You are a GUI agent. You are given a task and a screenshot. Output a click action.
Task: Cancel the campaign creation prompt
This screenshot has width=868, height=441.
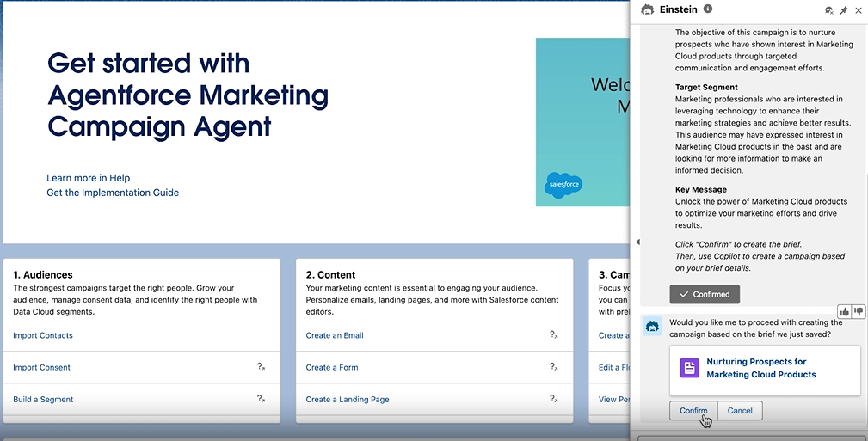pyautogui.click(x=740, y=411)
